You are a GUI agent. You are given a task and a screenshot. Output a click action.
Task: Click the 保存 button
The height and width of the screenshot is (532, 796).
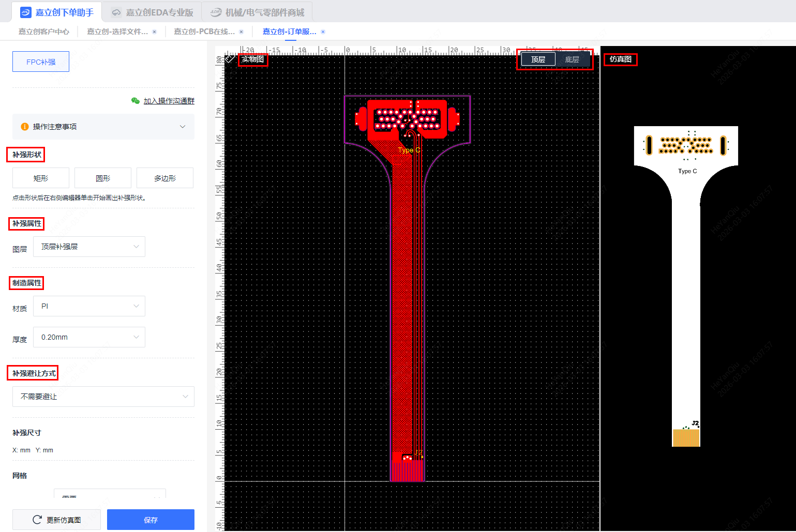coord(151,520)
